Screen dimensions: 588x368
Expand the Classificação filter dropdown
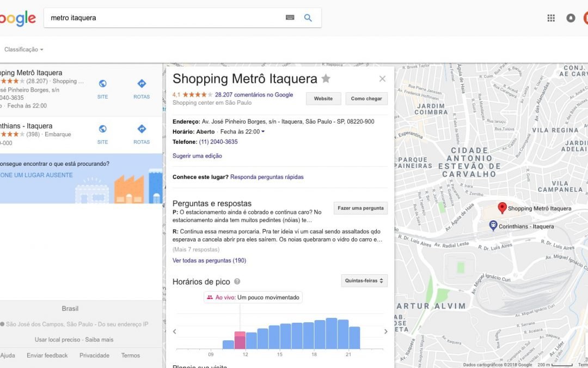[23, 50]
